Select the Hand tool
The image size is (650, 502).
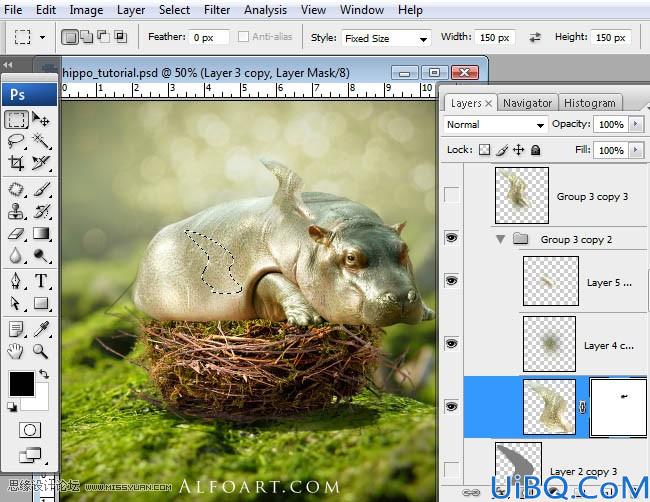[x=16, y=352]
